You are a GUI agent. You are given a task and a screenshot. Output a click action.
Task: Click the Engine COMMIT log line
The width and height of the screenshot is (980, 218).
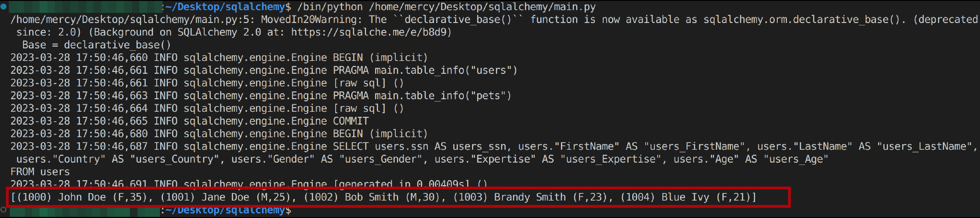pyautogui.click(x=350, y=121)
